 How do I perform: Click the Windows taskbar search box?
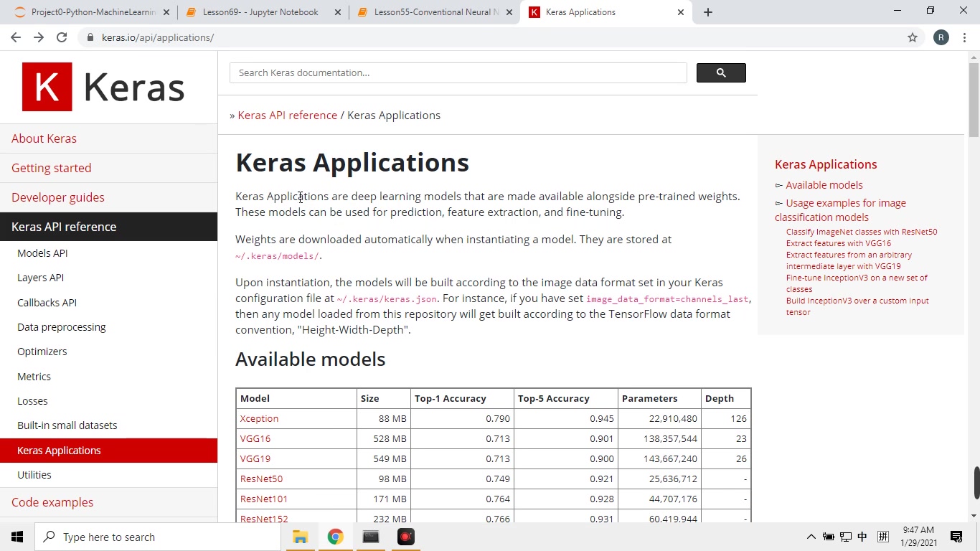point(158,537)
